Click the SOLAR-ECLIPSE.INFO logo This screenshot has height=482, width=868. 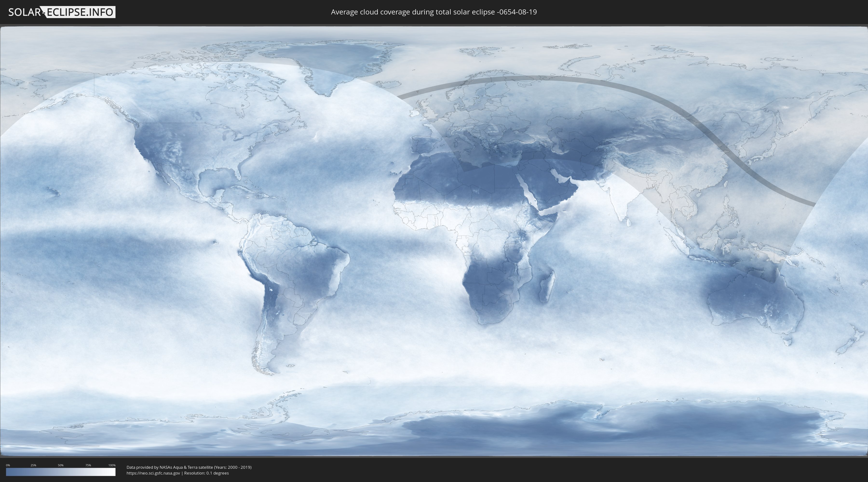coord(62,12)
